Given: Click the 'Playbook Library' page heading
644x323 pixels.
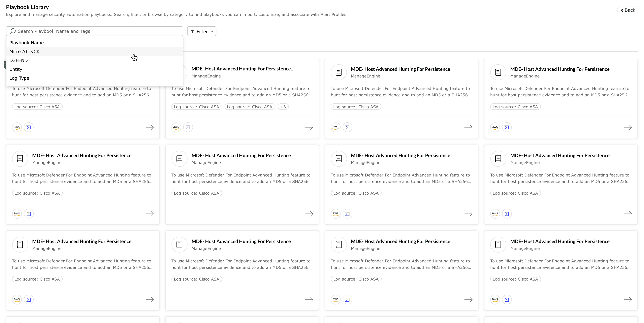Looking at the screenshot, I should pyautogui.click(x=28, y=7).
